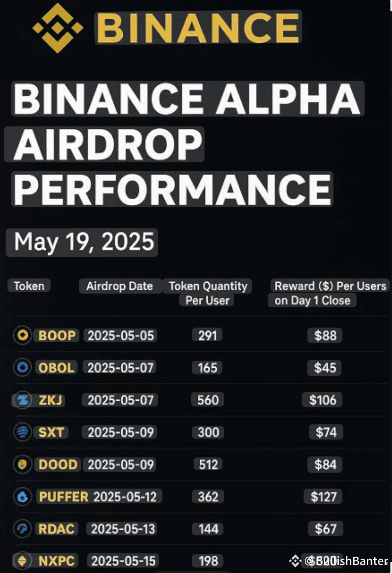392x573 pixels.
Task: Open the PUFFER token name
Action: [63, 496]
